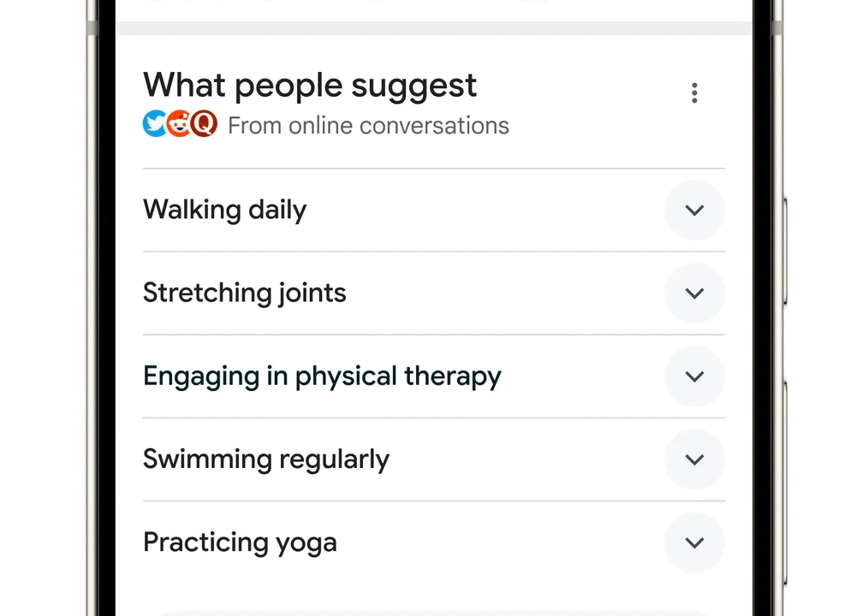The height and width of the screenshot is (616, 856).
Task: Select the Practicing yoga label
Action: tap(240, 542)
